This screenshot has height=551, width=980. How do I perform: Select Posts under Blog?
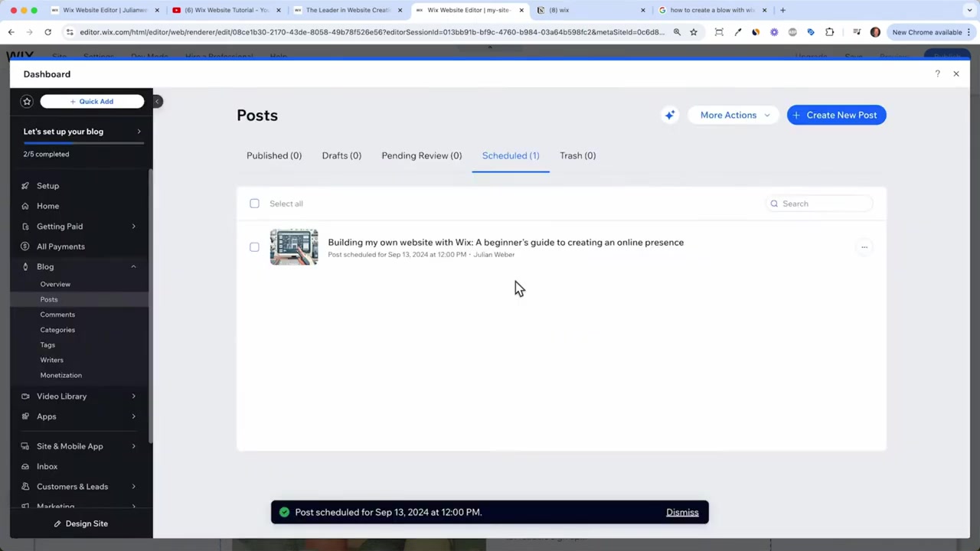point(49,299)
